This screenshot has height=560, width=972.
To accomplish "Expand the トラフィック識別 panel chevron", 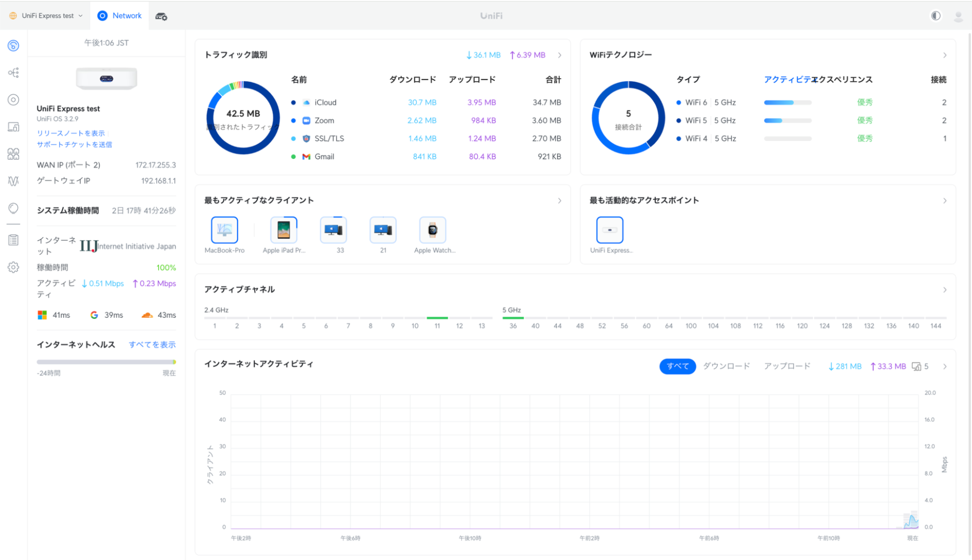I will click(x=560, y=55).
